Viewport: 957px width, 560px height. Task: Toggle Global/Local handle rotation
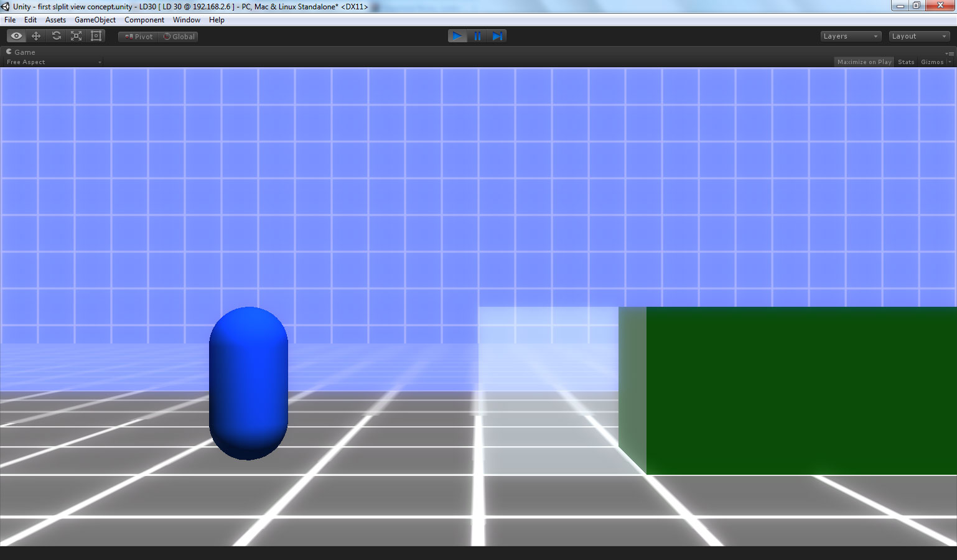click(x=179, y=37)
